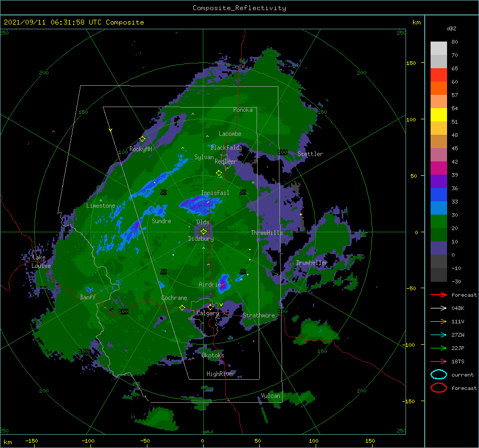This screenshot has width=479, height=448.
Task: Select the blue 36 dBZ color swatch
Action: pos(439,194)
